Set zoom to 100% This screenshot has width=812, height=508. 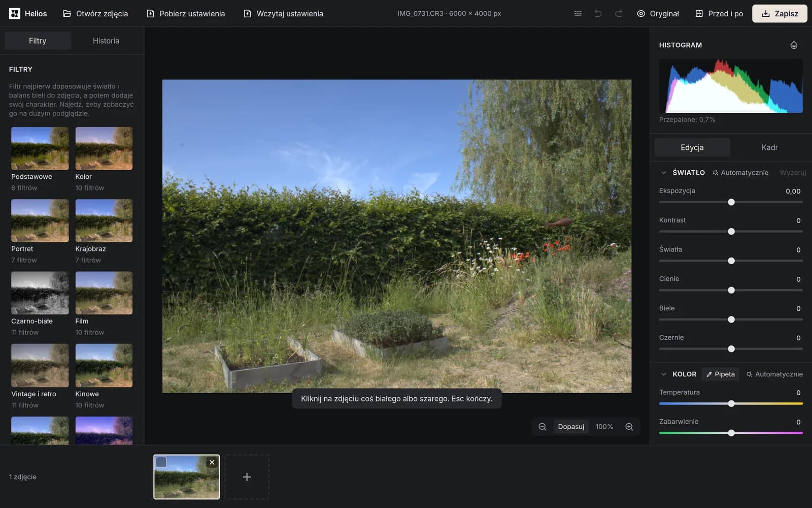[604, 427]
